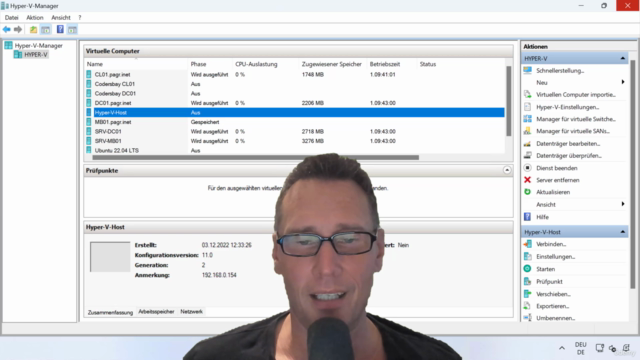This screenshot has width=640, height=360.
Task: Click the VM icon next to SRV-MB01
Action: [89, 141]
